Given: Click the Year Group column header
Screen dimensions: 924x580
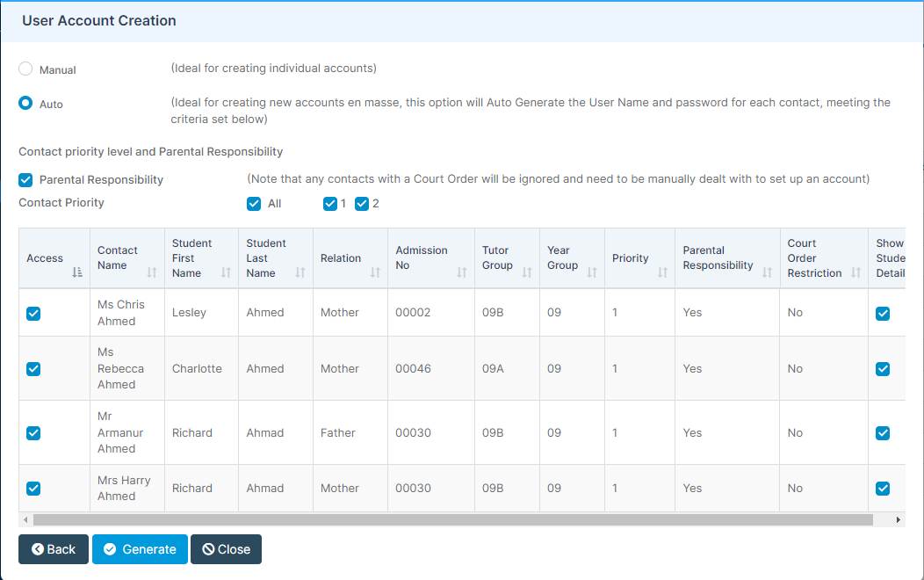Looking at the screenshot, I should click(572, 258).
